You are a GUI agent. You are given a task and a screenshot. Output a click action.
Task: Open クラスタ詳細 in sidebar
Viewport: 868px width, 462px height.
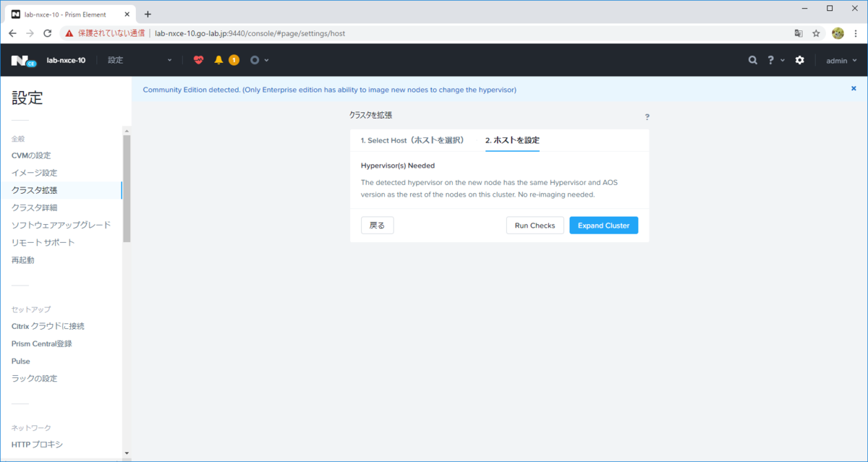34,208
